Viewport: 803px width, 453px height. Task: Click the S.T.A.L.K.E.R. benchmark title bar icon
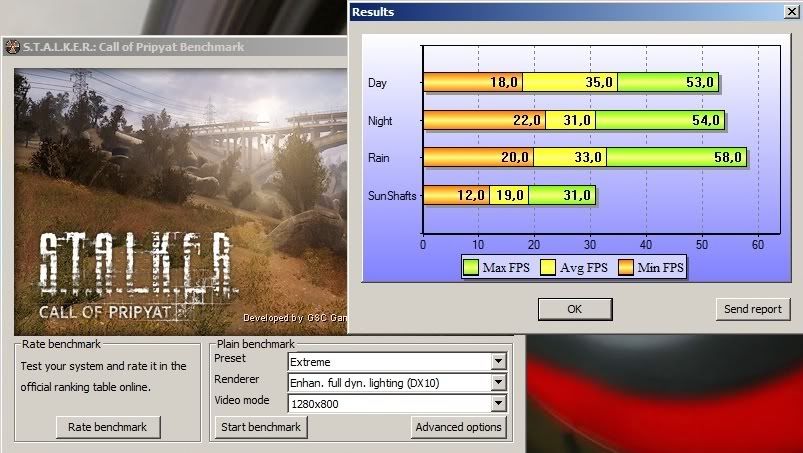coord(12,47)
